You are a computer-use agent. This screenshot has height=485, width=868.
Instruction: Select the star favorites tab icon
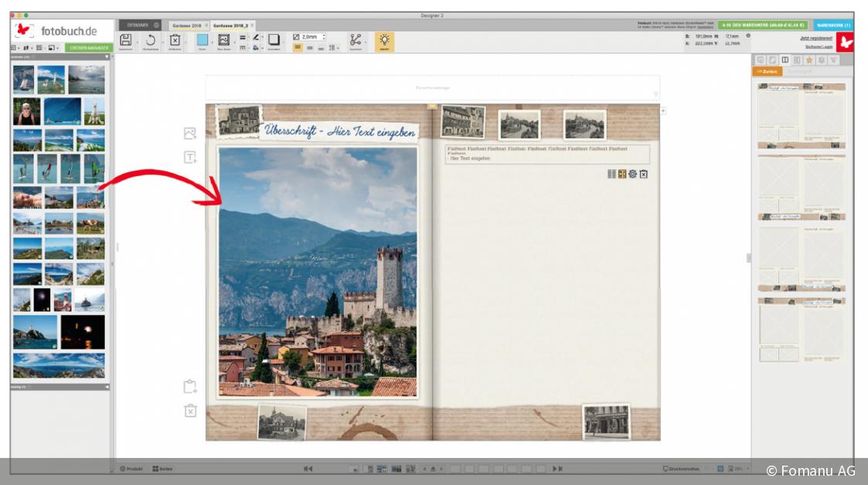click(x=808, y=59)
